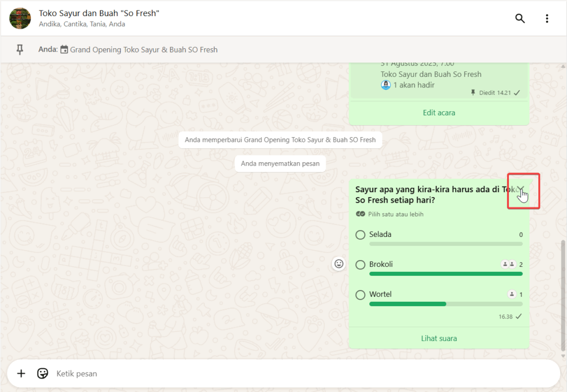Expand the poll message options chevron
This screenshot has height=392, width=567.
click(x=520, y=189)
